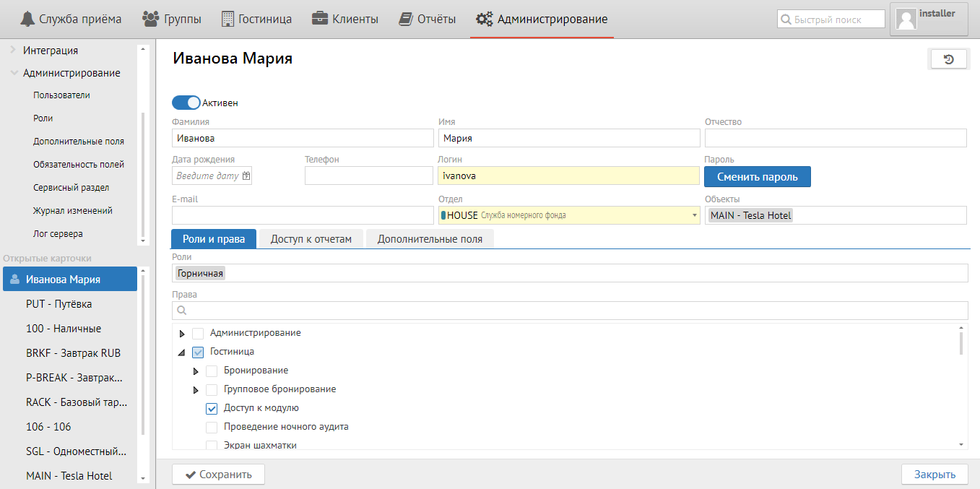This screenshot has height=489, width=980.
Task: Switch to the Доступ к отчетам tab
Action: coord(311,239)
